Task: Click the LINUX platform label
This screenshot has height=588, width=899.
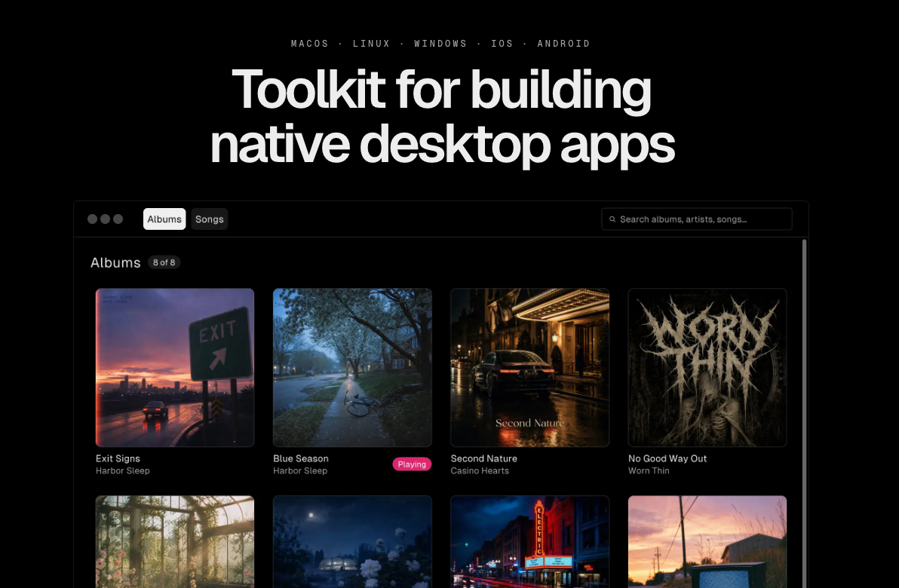Action: click(x=372, y=44)
